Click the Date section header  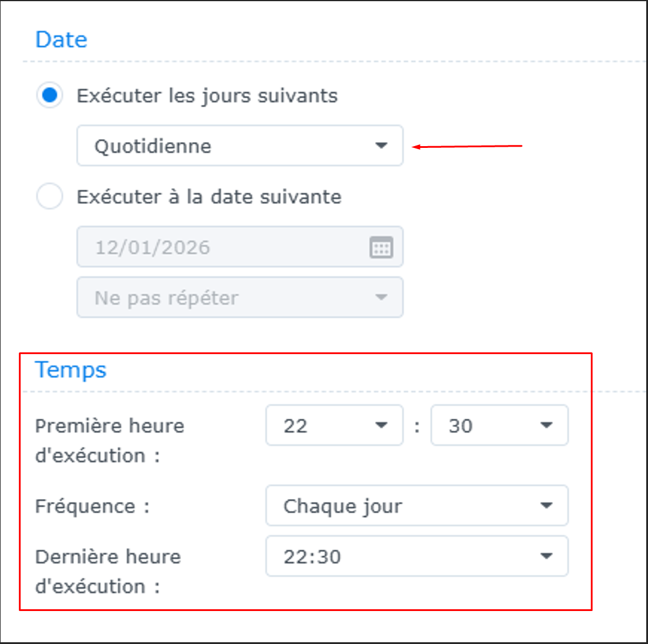pyautogui.click(x=61, y=39)
